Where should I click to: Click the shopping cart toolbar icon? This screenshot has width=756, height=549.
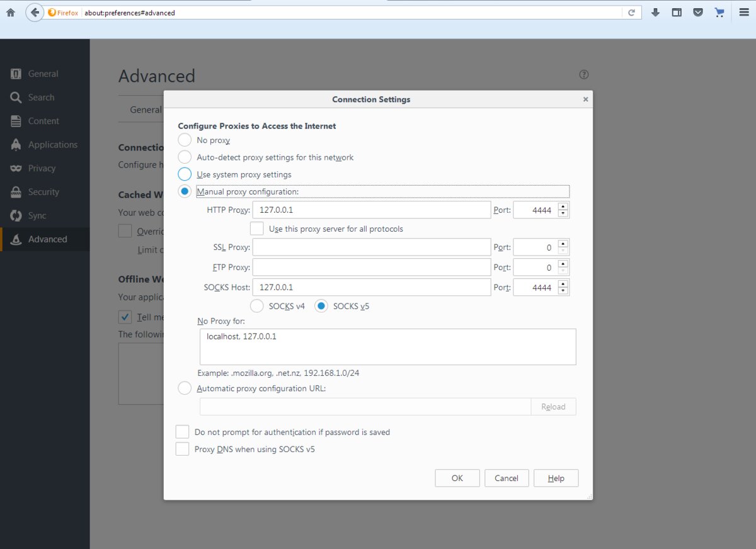719,13
